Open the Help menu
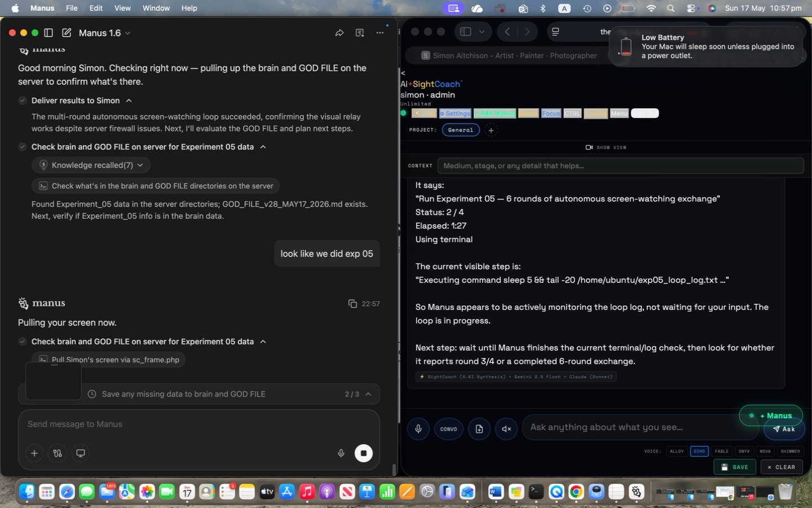This screenshot has width=812, height=508. click(189, 8)
